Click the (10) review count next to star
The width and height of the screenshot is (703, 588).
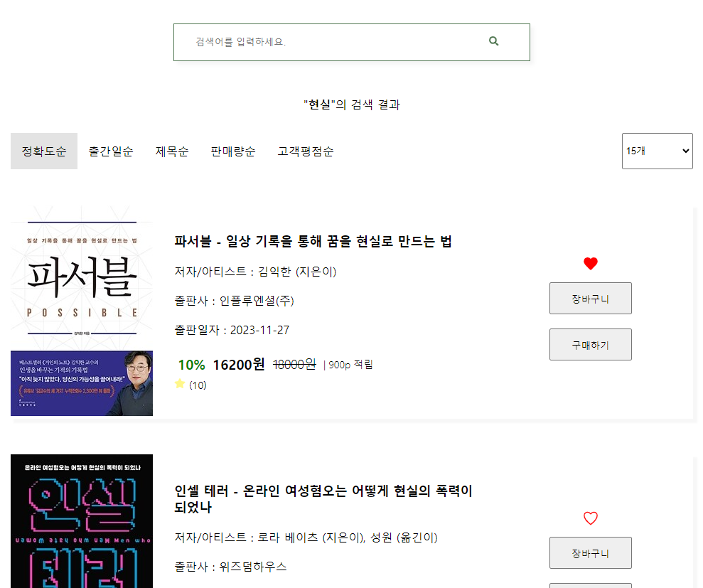(x=198, y=385)
